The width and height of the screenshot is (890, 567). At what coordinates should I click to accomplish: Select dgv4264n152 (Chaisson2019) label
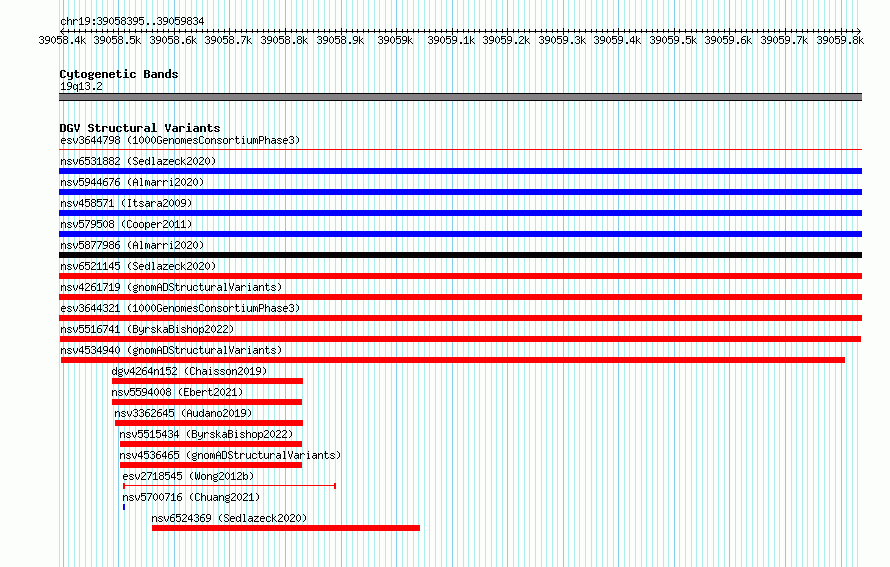point(189,371)
